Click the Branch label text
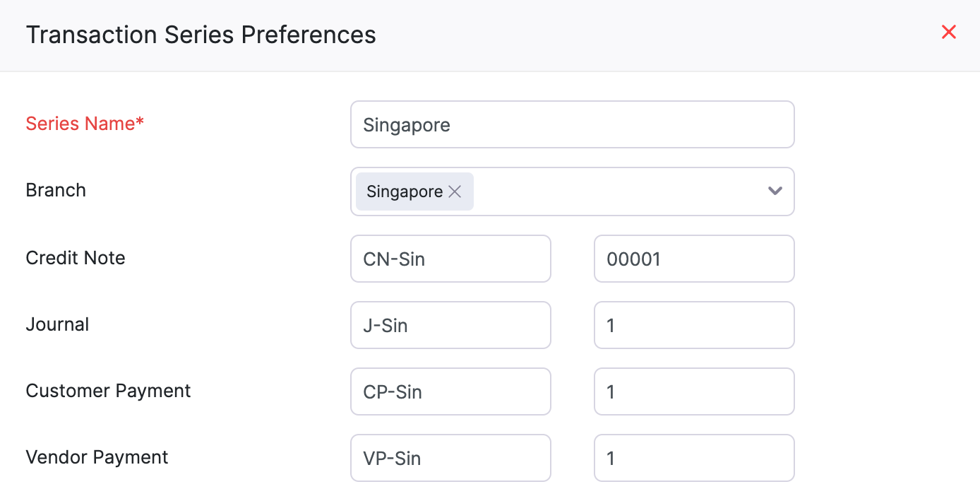 pyautogui.click(x=56, y=190)
